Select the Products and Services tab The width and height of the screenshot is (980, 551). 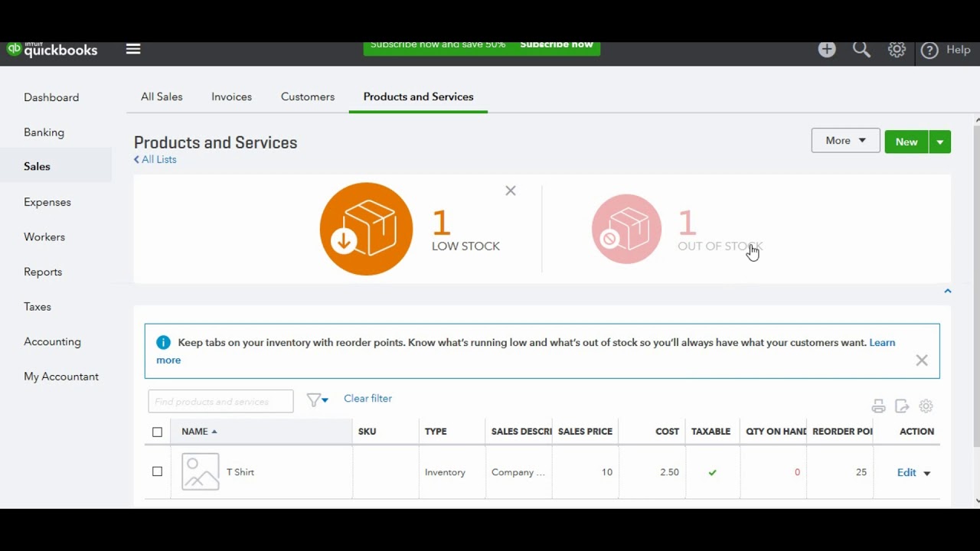pos(418,96)
